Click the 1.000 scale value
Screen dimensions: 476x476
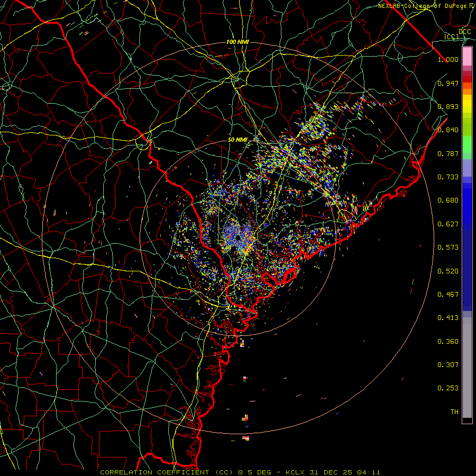coord(448,59)
